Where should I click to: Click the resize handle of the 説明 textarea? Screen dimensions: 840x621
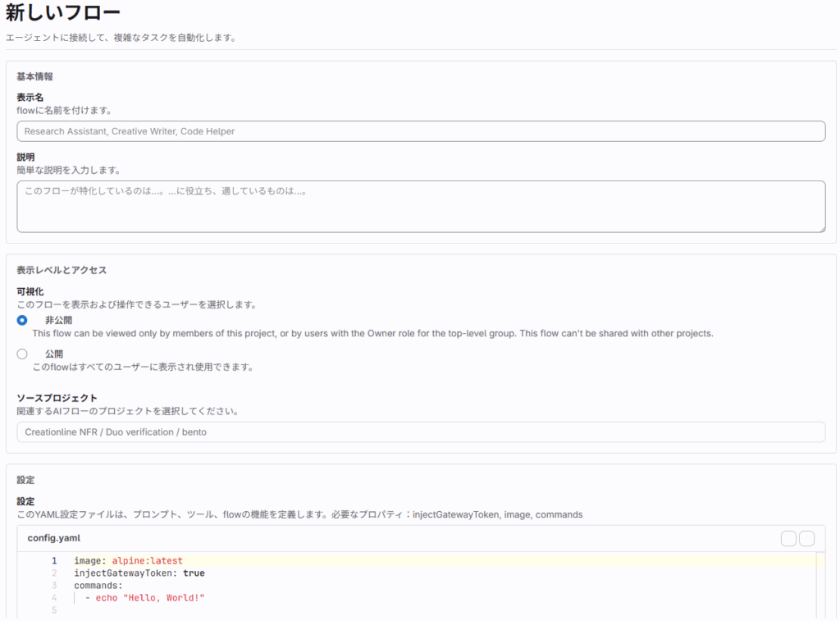pos(820,227)
